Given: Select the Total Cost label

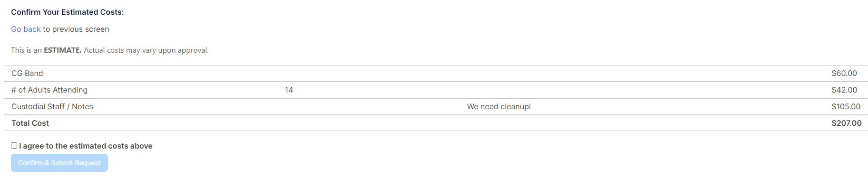Looking at the screenshot, I should pyautogui.click(x=30, y=123).
